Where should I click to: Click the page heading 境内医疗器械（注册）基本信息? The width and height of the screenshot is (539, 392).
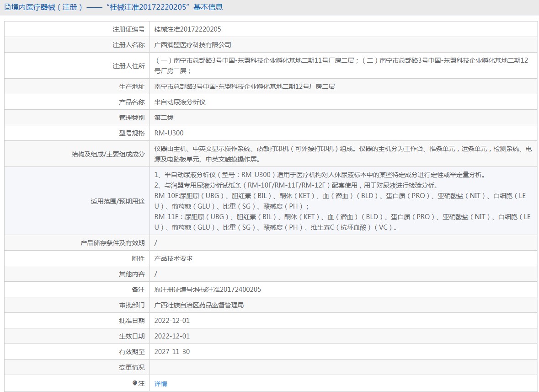coord(117,7)
